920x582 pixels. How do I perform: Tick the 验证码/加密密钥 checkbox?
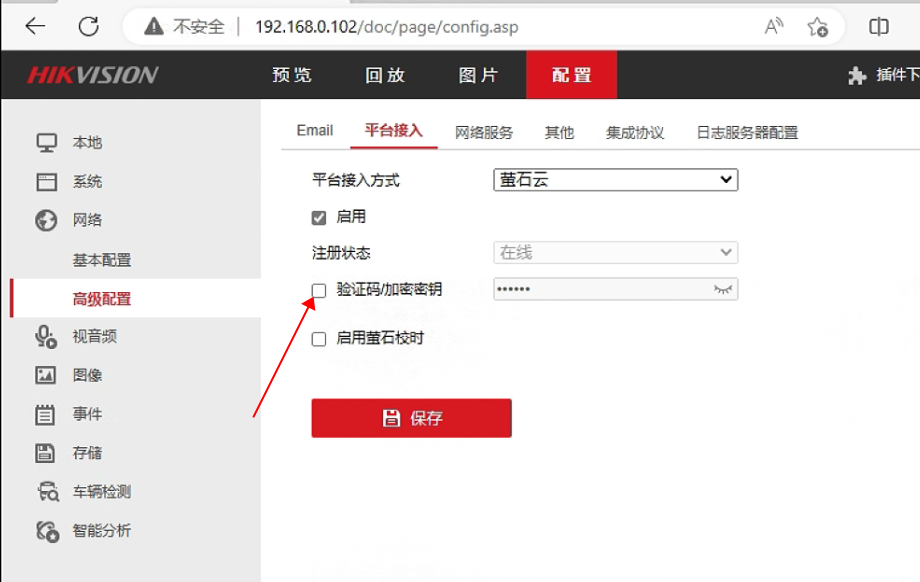click(x=319, y=290)
